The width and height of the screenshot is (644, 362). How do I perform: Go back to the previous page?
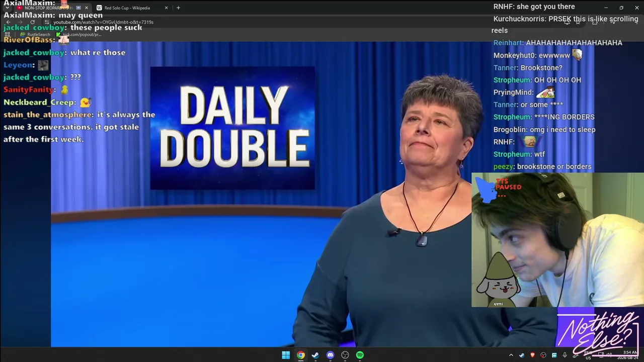pos(8,22)
